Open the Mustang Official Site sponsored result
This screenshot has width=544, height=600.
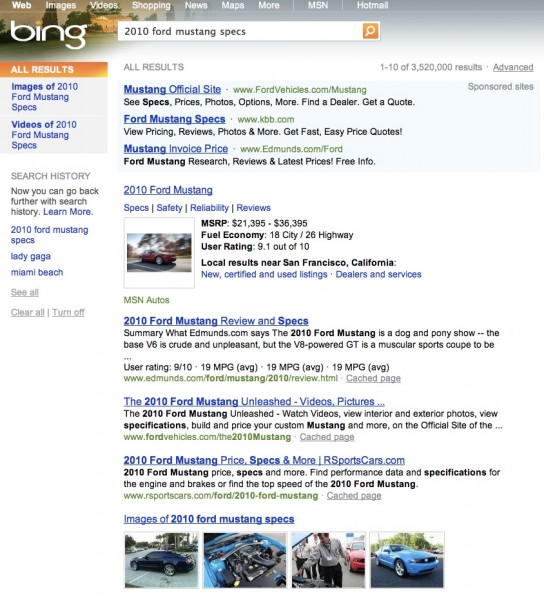pos(172,89)
